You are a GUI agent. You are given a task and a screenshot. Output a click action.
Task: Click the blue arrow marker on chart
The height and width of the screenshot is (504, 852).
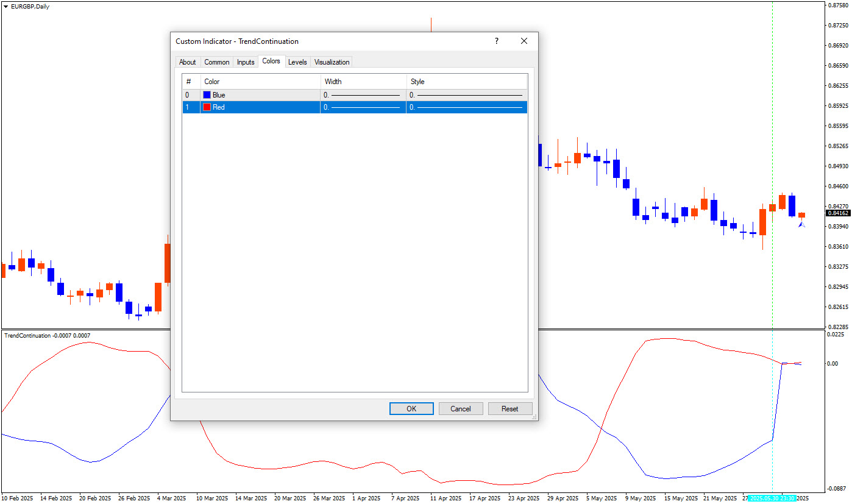point(801,224)
